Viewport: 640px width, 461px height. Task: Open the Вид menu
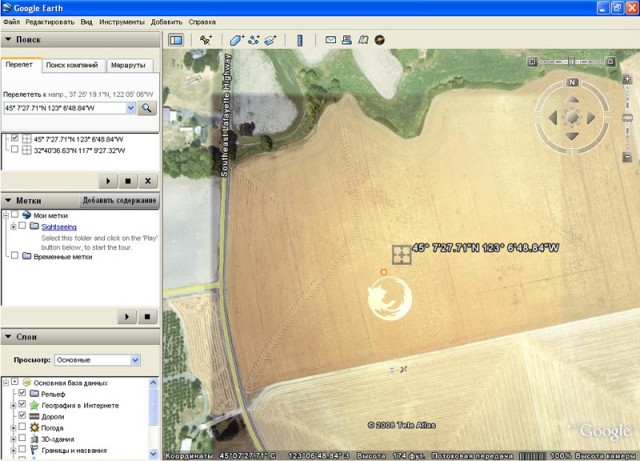87,22
